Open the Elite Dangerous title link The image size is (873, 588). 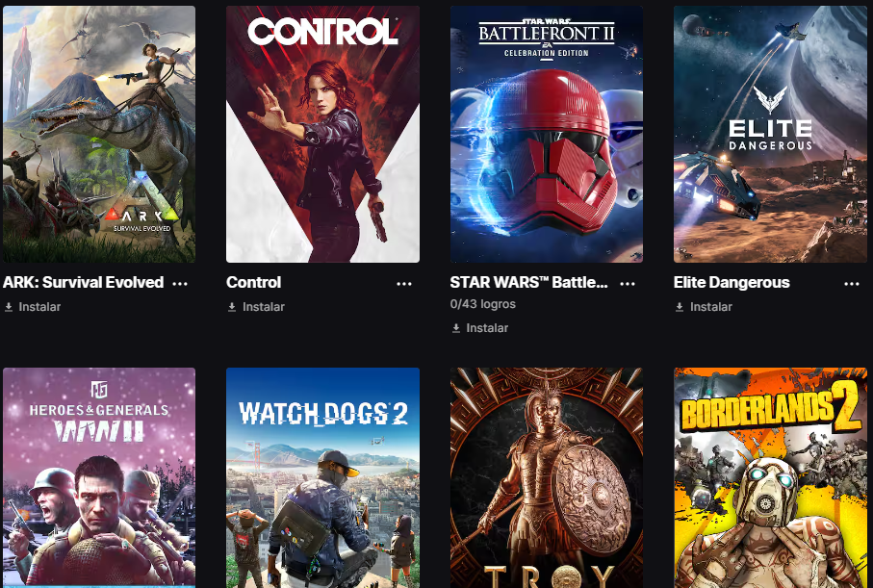pos(732,282)
